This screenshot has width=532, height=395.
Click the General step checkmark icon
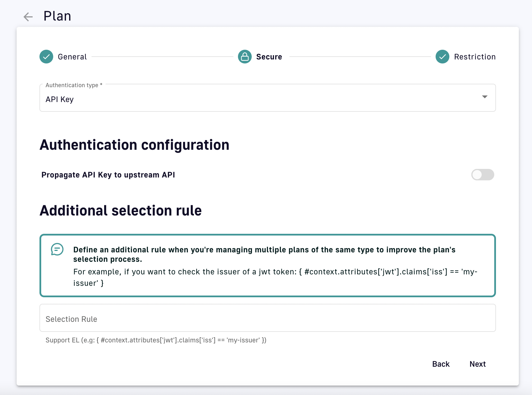[x=46, y=57]
